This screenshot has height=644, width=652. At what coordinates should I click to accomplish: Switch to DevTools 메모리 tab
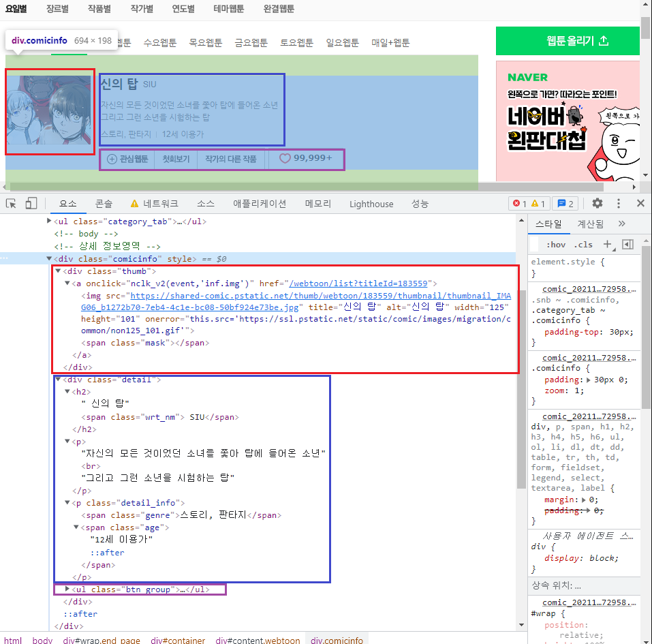(318, 204)
